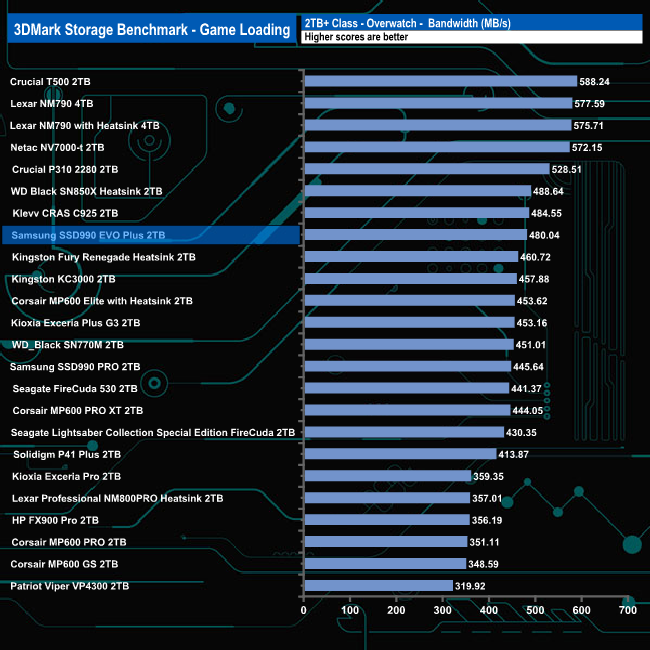Click the 'Crucial P310 2280 2TB' label

pyautogui.click(x=65, y=170)
